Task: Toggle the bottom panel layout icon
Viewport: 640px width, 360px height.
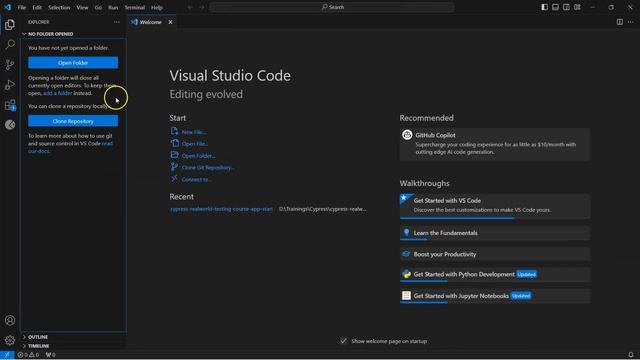Action: 556,7
